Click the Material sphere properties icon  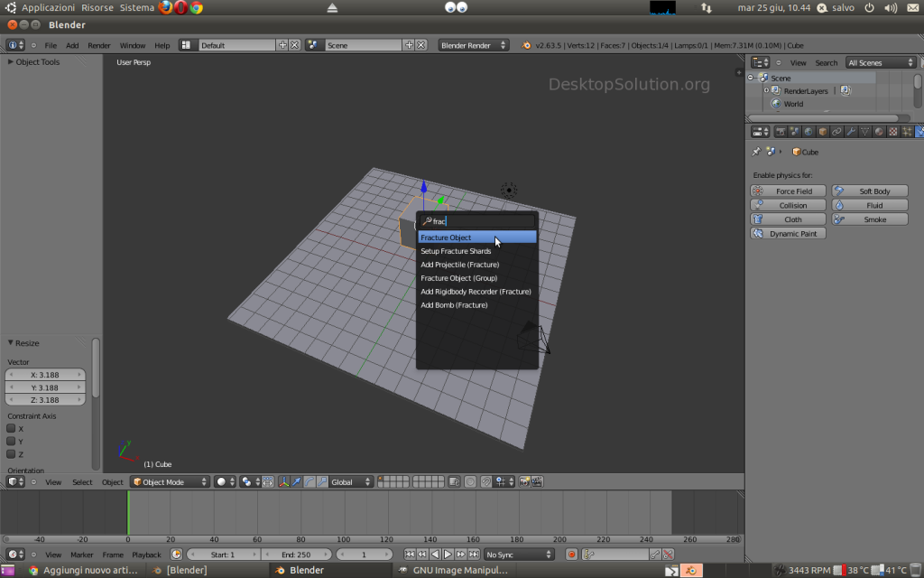pos(880,131)
